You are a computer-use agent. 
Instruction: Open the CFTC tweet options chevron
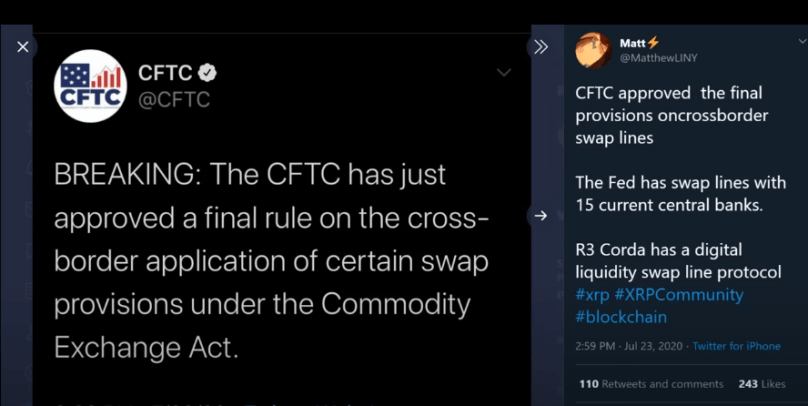point(503,73)
